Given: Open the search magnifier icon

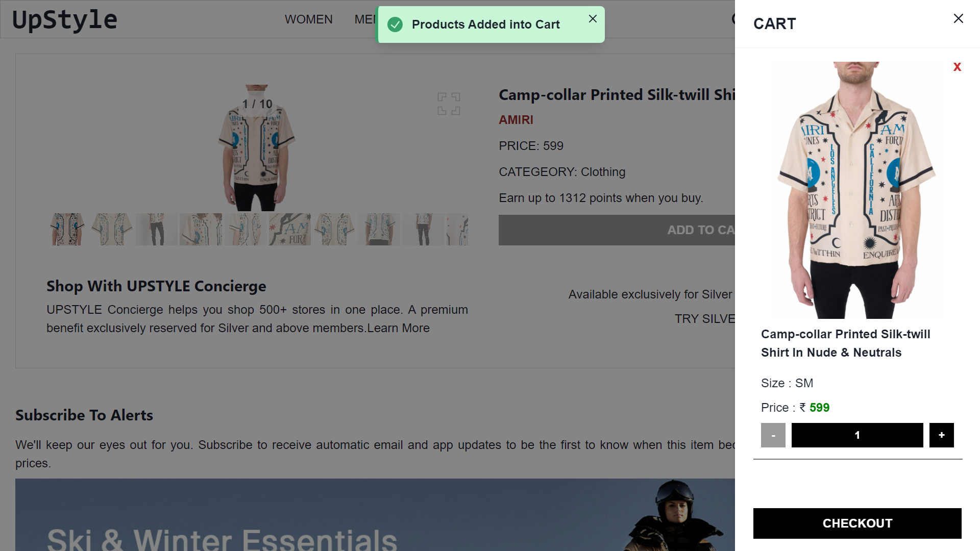Looking at the screenshot, I should [x=734, y=19].
